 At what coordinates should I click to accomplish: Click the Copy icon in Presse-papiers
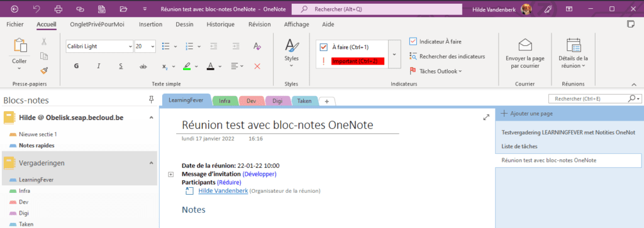pos(44,56)
